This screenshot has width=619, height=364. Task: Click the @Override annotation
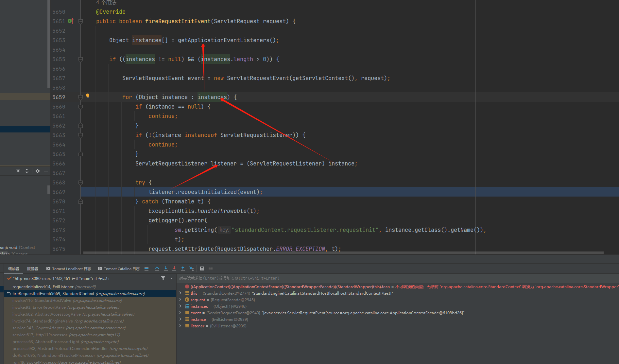coord(111,12)
